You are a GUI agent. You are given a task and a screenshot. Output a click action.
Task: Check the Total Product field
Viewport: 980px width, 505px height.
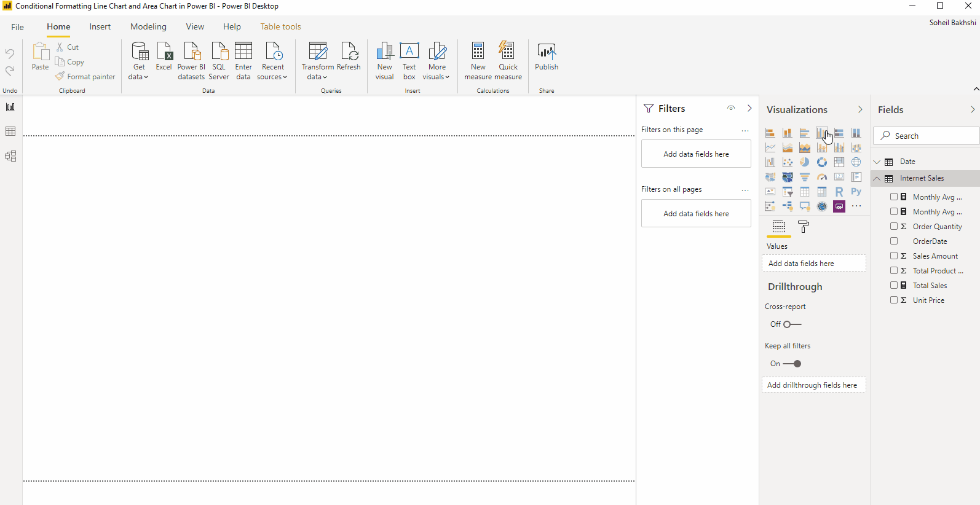[x=894, y=270]
